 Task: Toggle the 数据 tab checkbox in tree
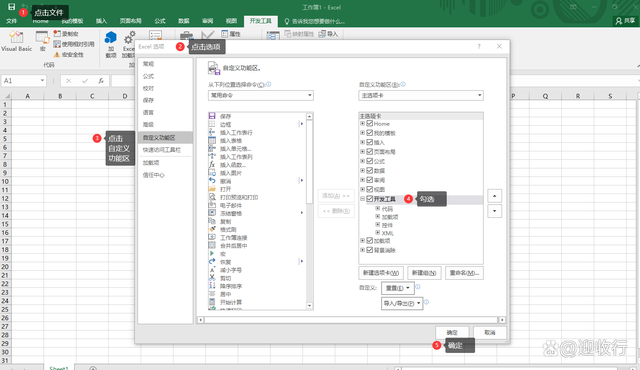[x=369, y=170]
